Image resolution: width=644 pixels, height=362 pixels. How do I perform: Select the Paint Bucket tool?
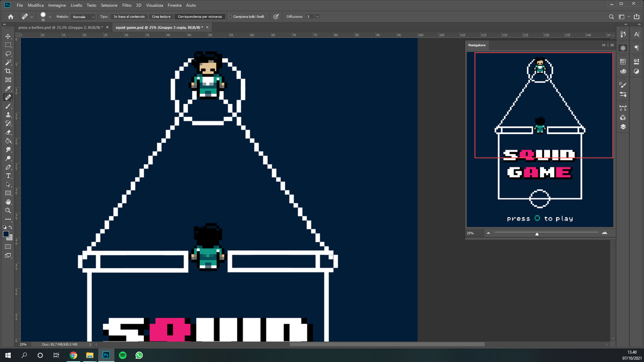coord(8,141)
